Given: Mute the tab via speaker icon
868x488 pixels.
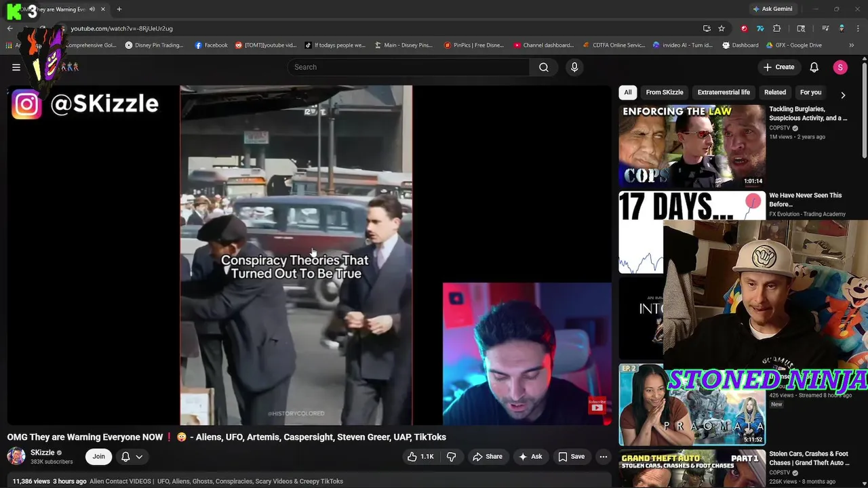Looking at the screenshot, I should (92, 9).
